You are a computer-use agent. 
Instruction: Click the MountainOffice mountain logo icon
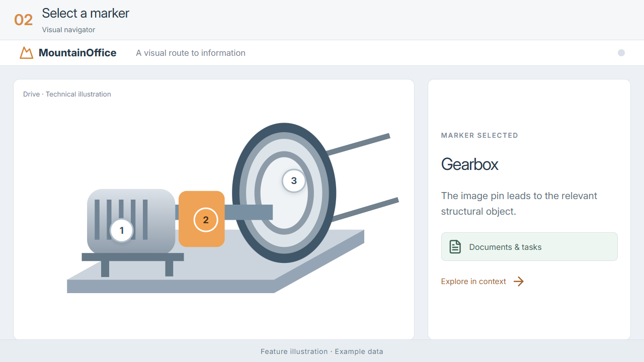click(27, 53)
